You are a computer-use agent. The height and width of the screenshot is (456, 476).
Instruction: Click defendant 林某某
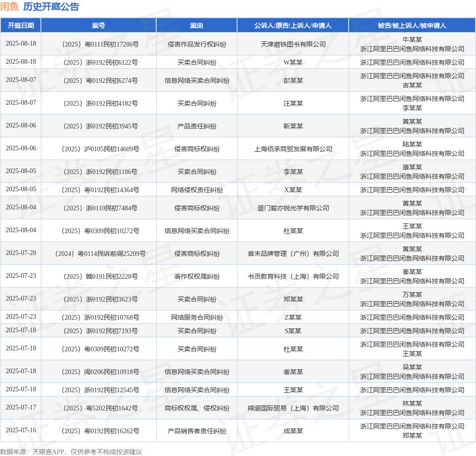(x=412, y=404)
